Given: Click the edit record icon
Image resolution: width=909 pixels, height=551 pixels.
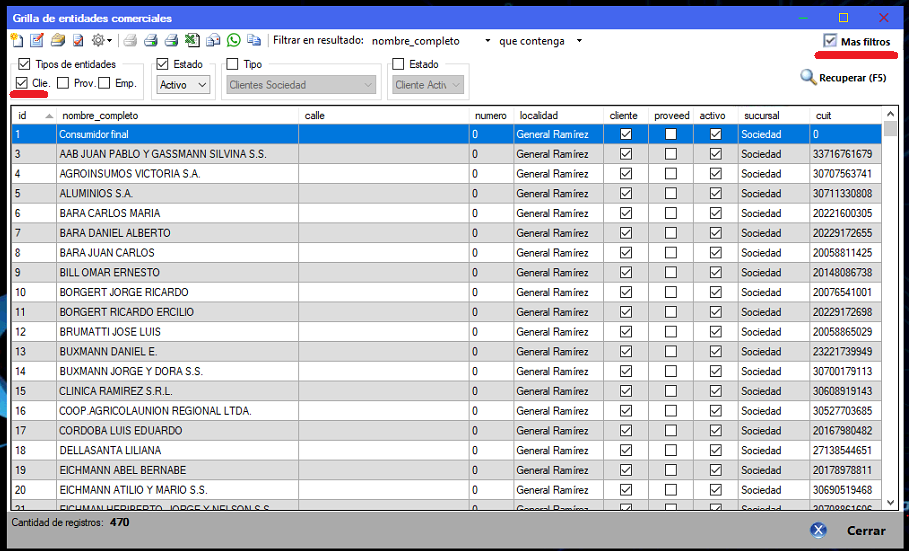Looking at the screenshot, I should (37, 41).
